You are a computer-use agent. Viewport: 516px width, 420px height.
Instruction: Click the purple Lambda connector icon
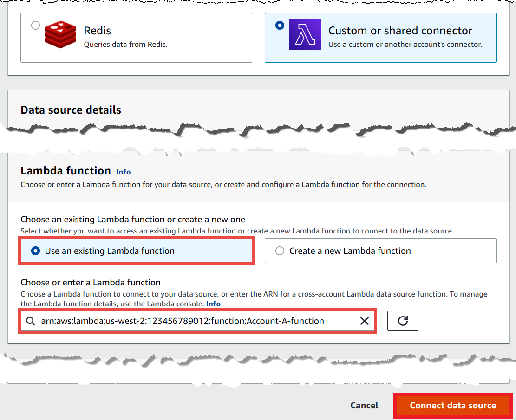coord(305,34)
